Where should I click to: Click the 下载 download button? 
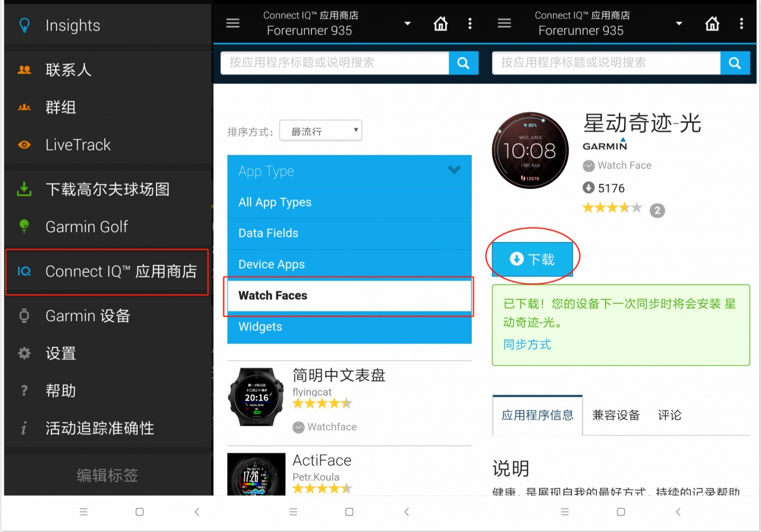point(531,259)
